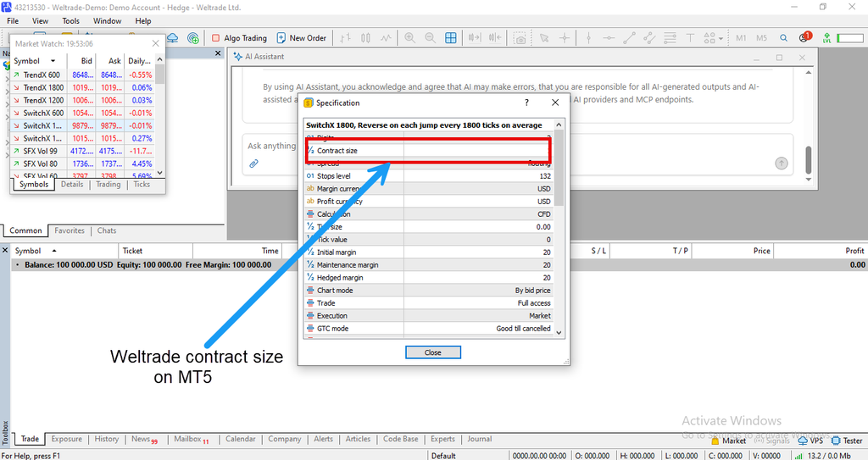Image resolution: width=868 pixels, height=460 pixels.
Task: Select the cursor arrow tool
Action: point(544,38)
